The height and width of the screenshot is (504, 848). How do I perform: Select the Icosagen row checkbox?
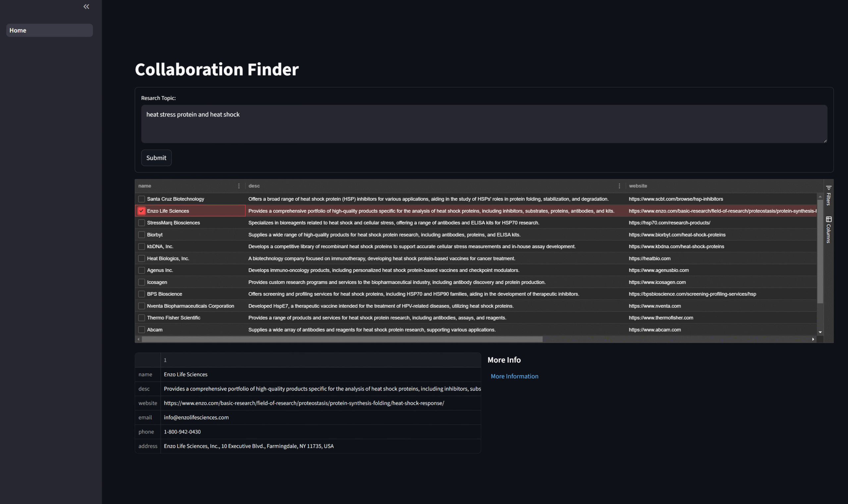pyautogui.click(x=142, y=282)
